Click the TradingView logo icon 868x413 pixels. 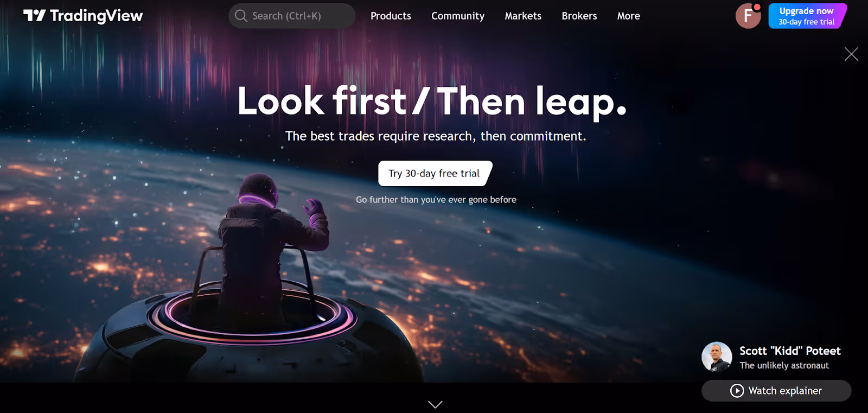34,15
